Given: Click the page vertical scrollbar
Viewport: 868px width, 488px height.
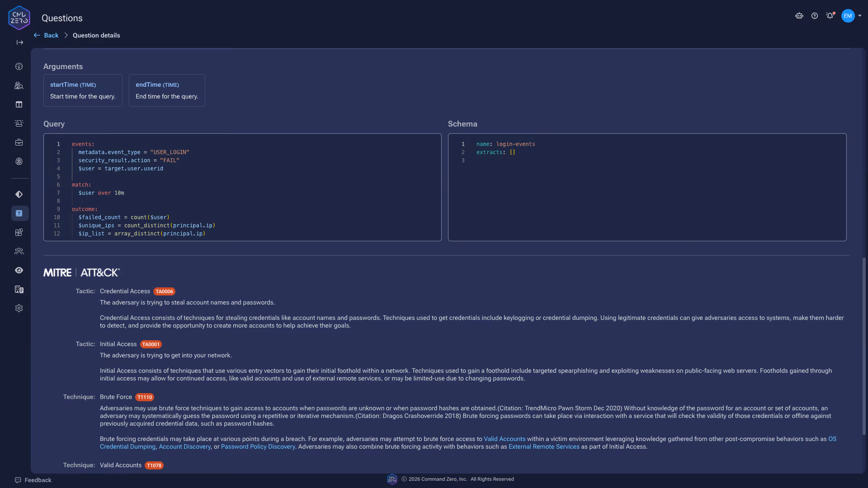Looking at the screenshot, I should point(864,346).
